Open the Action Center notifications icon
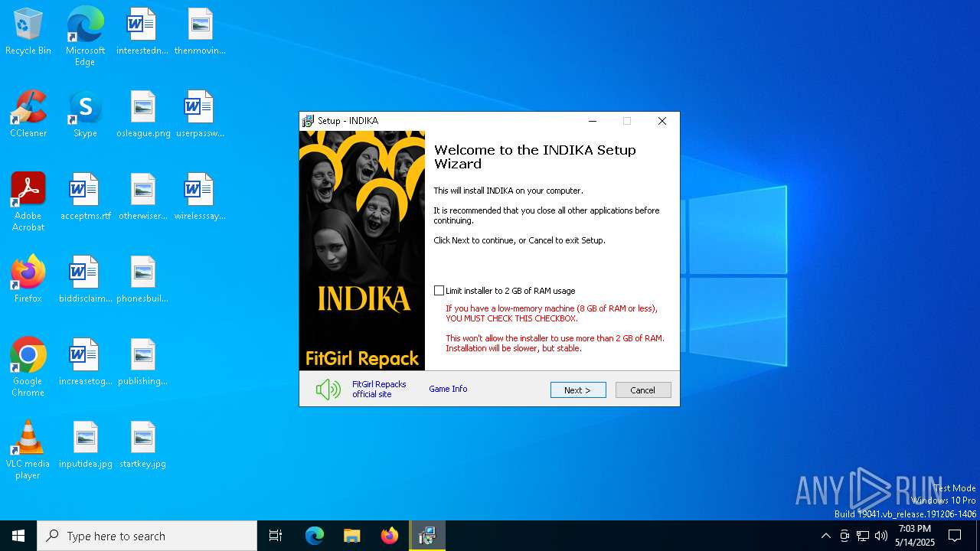The width and height of the screenshot is (980, 551). coord(955,536)
